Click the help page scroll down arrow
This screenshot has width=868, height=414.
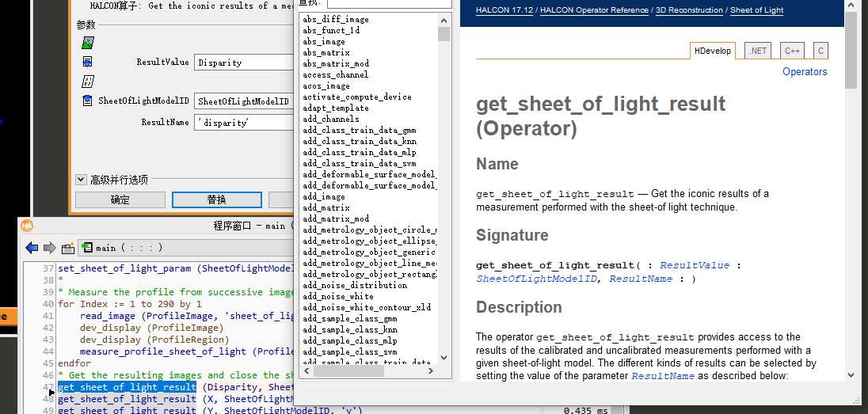coord(851,374)
